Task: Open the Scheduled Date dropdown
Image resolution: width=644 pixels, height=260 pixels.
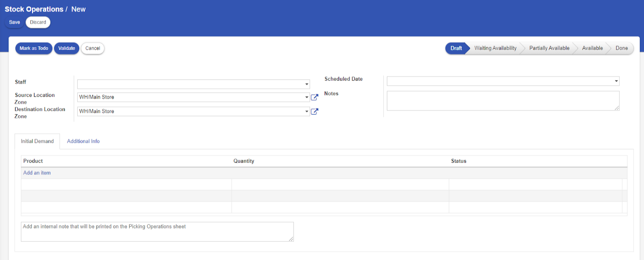Action: coord(503,81)
